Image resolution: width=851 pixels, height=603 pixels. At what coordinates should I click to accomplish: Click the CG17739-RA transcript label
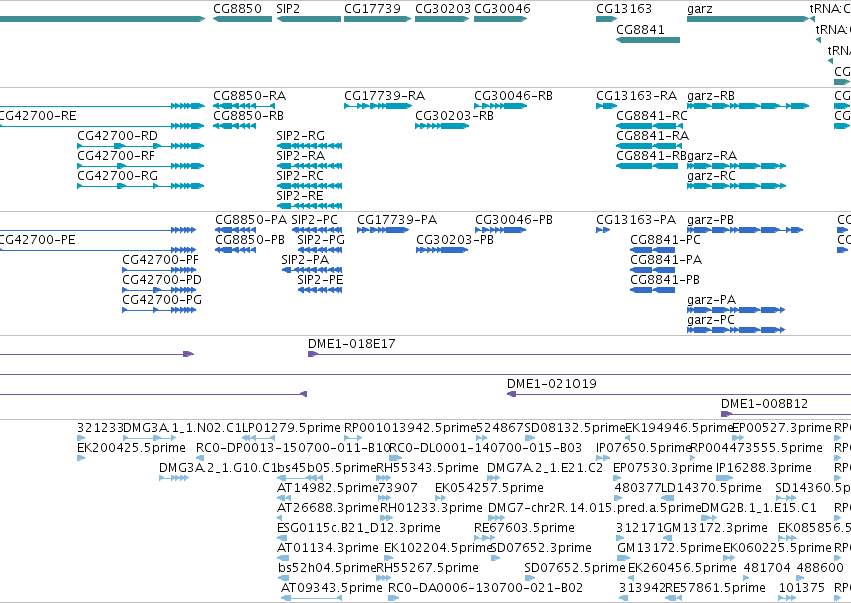pos(384,96)
